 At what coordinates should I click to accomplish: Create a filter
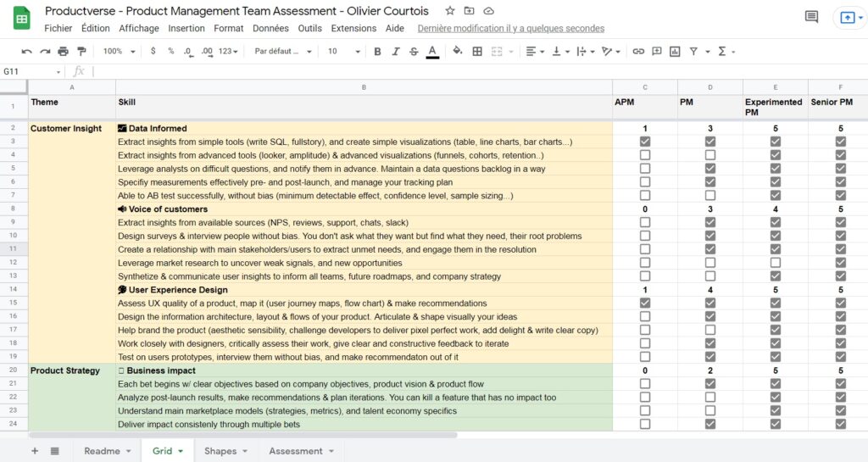(x=693, y=52)
